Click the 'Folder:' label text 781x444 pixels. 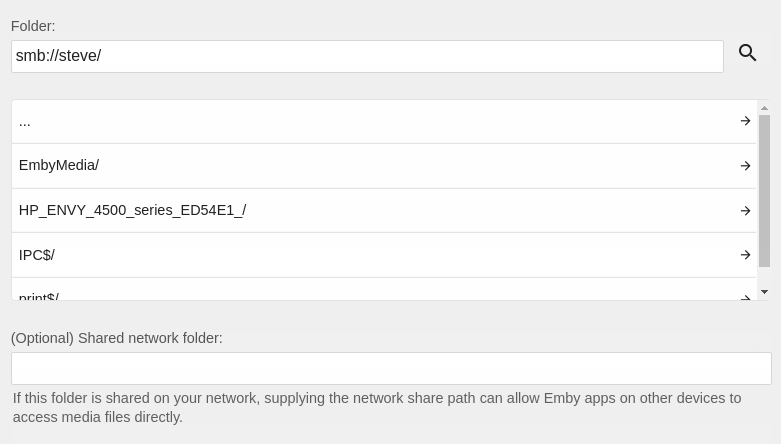coord(33,26)
